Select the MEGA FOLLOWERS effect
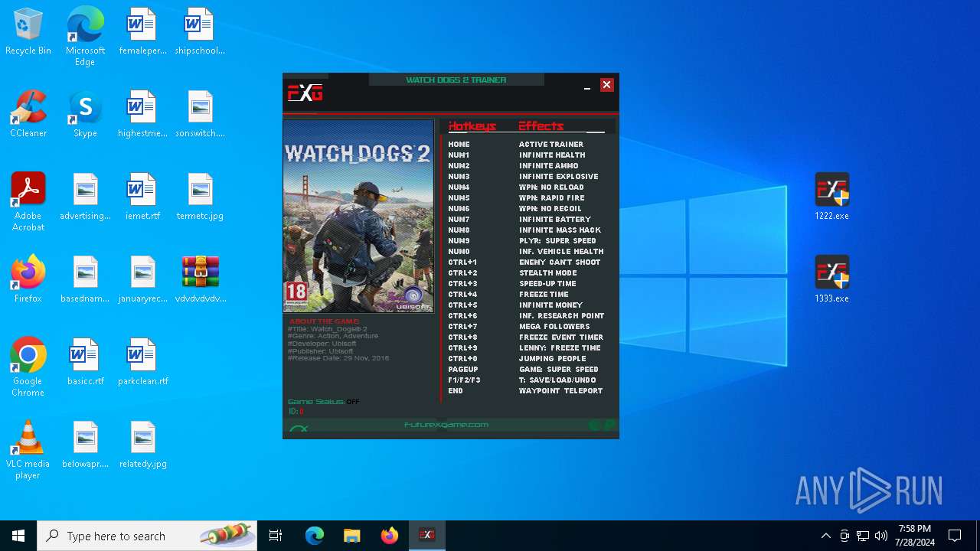 point(554,326)
